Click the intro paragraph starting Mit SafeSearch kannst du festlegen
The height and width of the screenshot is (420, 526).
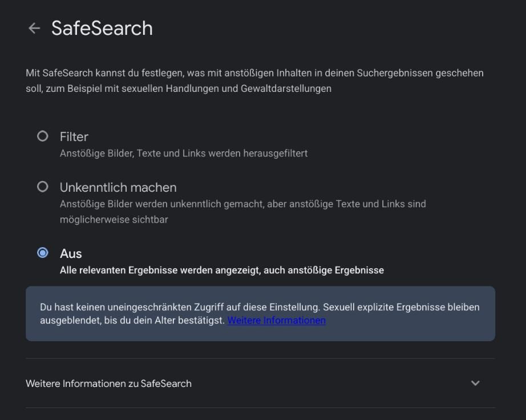(254, 81)
